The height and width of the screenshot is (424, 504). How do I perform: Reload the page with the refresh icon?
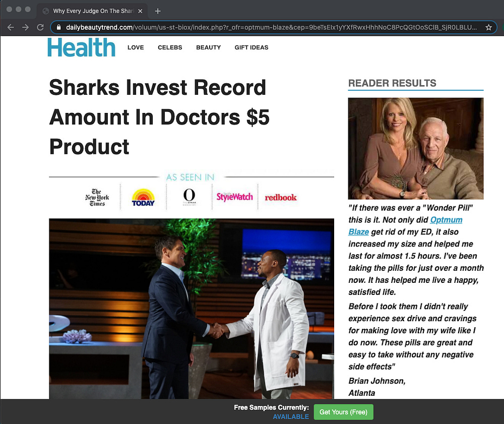(40, 27)
